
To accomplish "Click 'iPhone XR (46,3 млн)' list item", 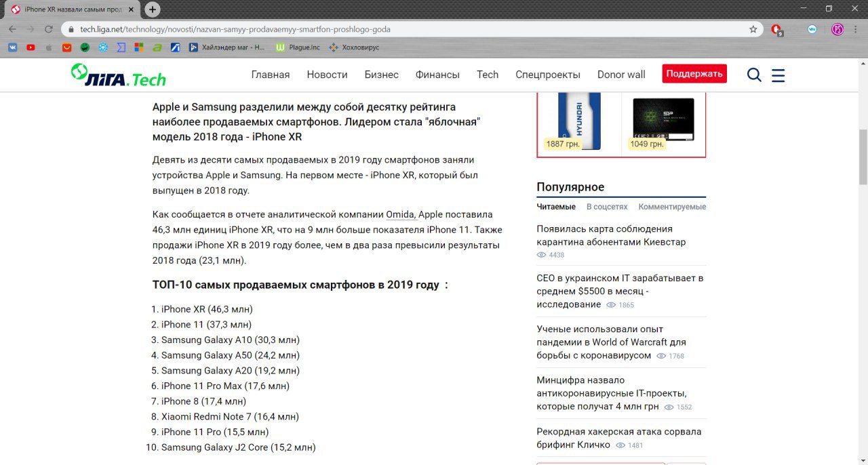I will click(x=207, y=309).
